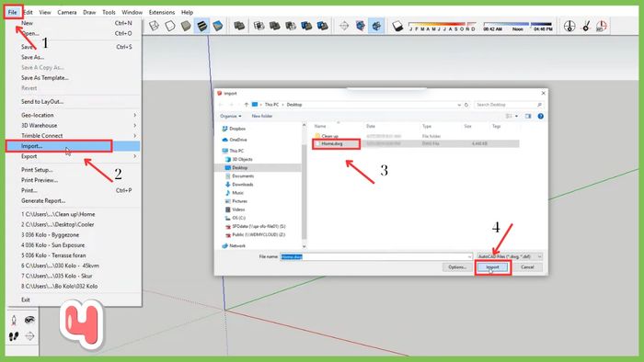Click the Up arrow in Import dialog
Screen dimensions: 644x362
click(x=246, y=105)
